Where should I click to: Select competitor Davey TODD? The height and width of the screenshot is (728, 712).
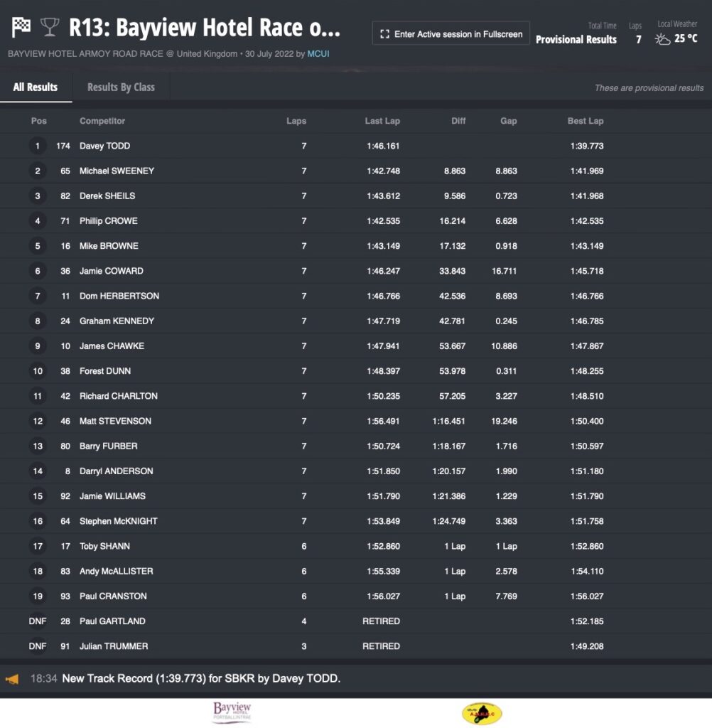pyautogui.click(x=104, y=146)
